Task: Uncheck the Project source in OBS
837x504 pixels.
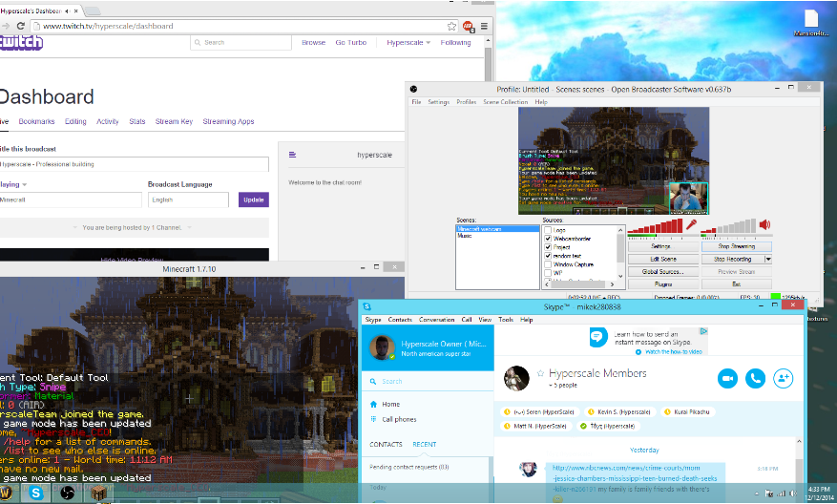Action: [548, 247]
